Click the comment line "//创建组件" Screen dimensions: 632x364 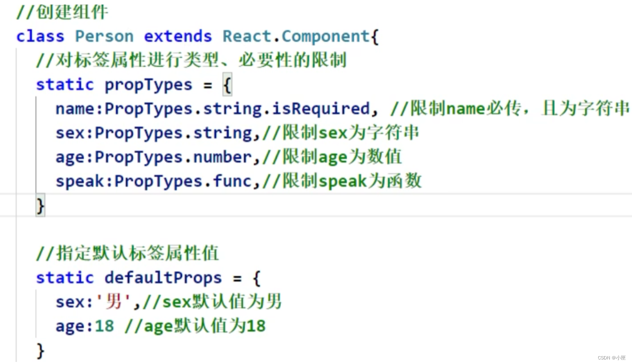62,12
